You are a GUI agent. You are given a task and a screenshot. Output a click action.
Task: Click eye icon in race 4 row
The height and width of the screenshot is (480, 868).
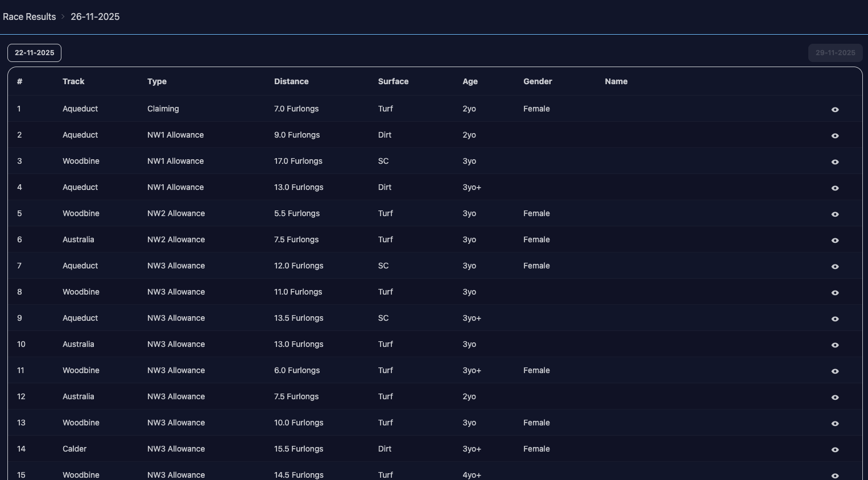click(834, 188)
